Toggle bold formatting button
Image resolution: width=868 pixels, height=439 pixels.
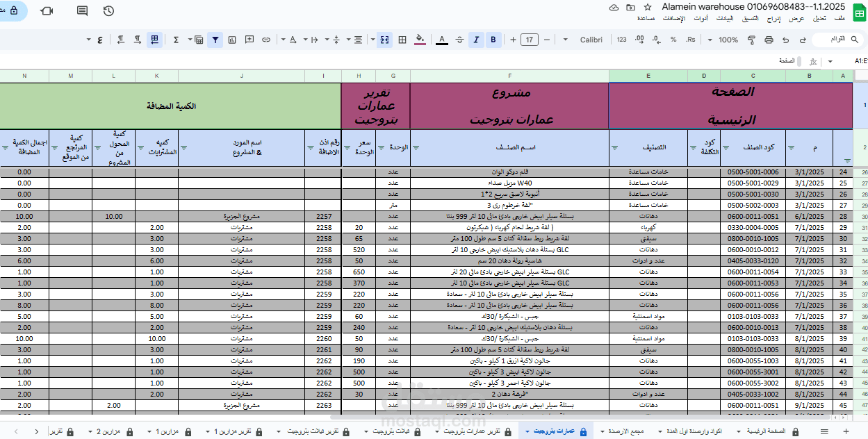coord(493,40)
